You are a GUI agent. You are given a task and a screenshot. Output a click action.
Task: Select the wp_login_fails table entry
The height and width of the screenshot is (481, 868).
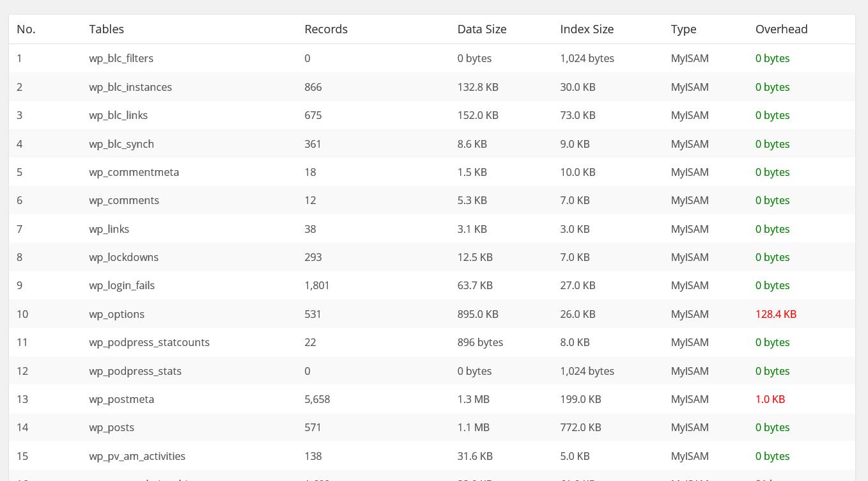121,285
